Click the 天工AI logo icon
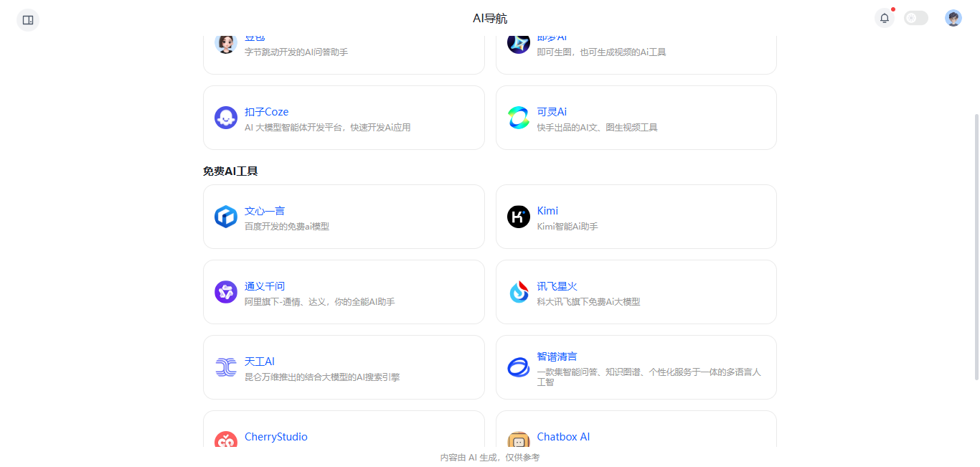The image size is (980, 467). pos(226,367)
